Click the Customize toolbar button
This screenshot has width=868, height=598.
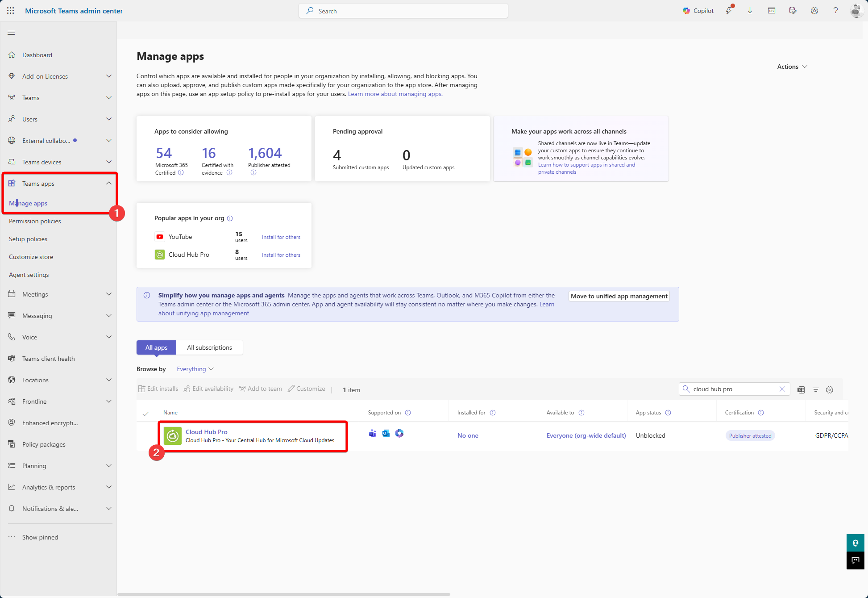point(307,389)
